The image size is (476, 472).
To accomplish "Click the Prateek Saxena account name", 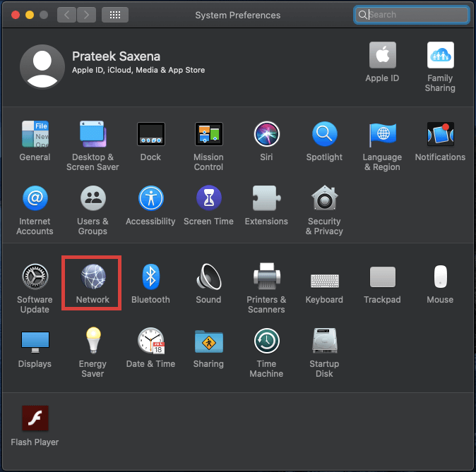I will 116,56.
